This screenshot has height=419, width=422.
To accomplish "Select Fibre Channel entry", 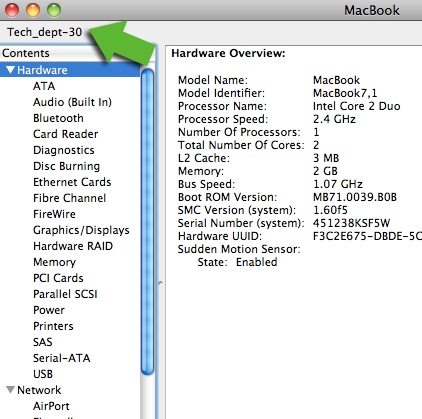I will 69,198.
